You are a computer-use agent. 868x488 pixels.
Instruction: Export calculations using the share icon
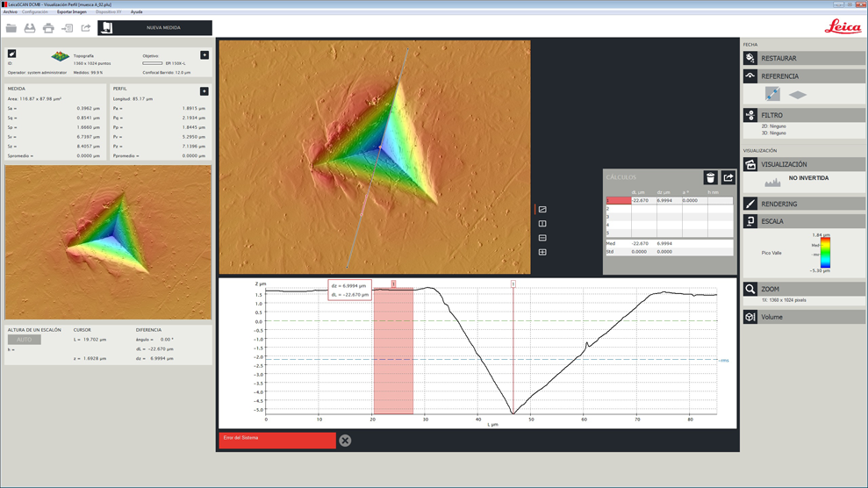728,178
